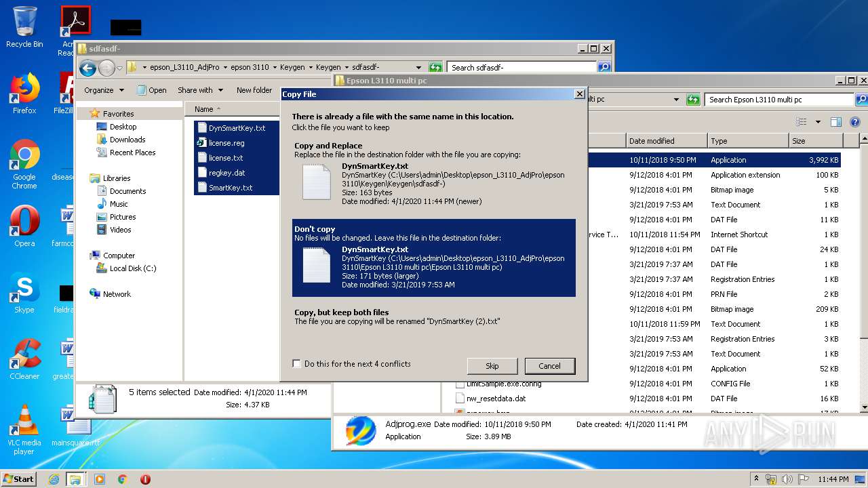Expand the Share with dropdown
868x488 pixels.
[x=200, y=90]
